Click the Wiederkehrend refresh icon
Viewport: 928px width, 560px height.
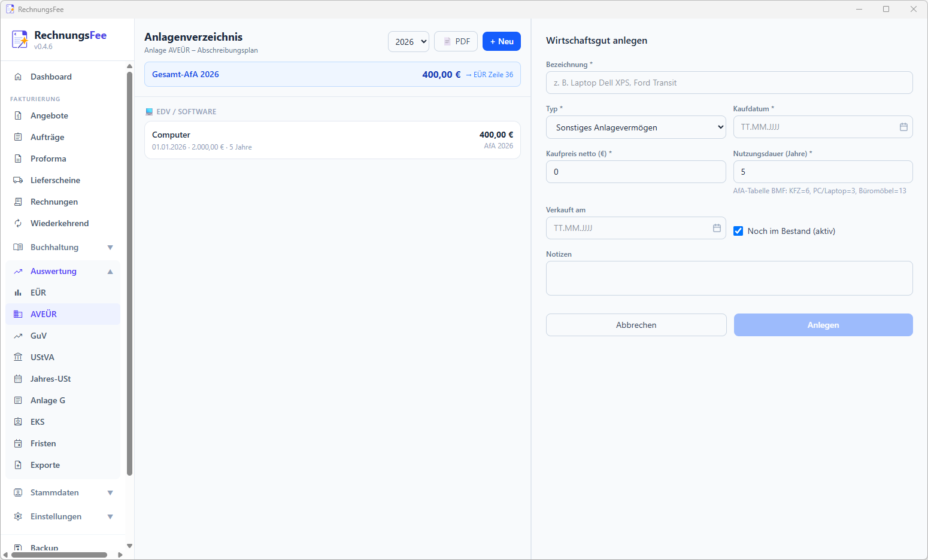[18, 223]
